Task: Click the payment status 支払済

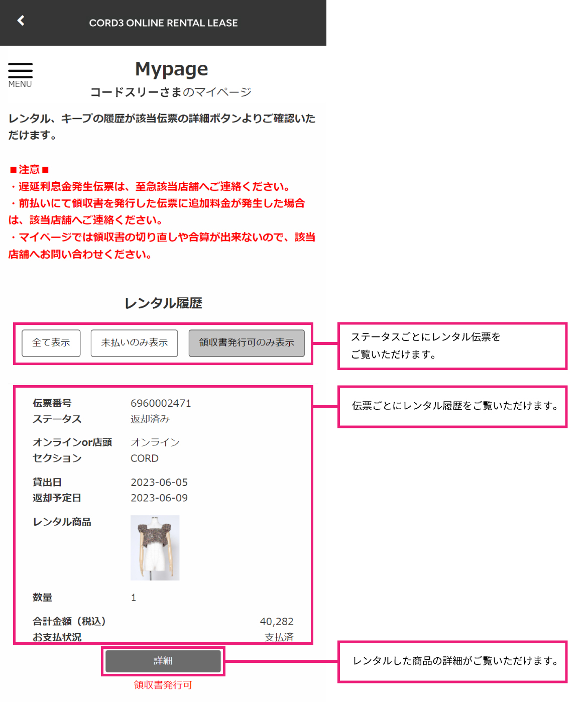Action: click(x=279, y=637)
